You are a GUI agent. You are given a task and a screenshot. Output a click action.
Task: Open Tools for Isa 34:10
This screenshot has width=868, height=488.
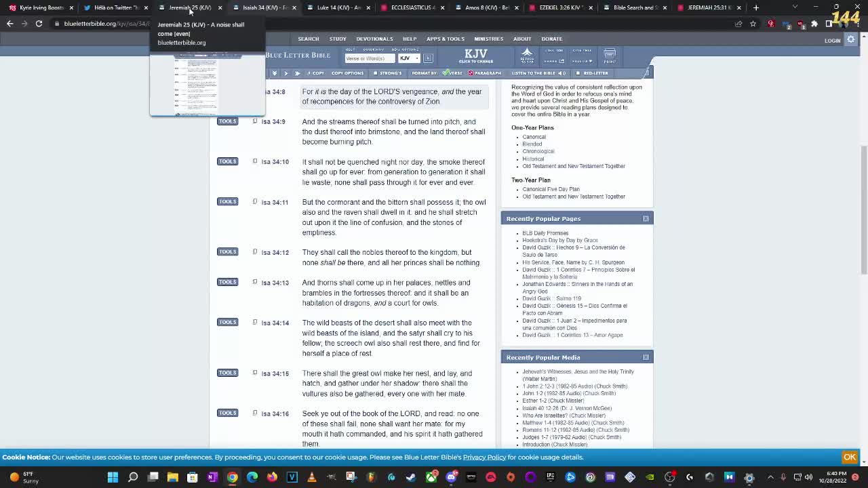227,161
